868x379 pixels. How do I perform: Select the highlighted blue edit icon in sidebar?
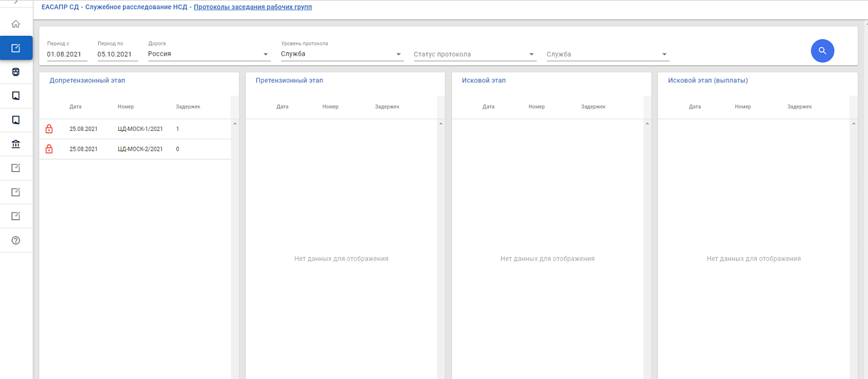(x=16, y=48)
